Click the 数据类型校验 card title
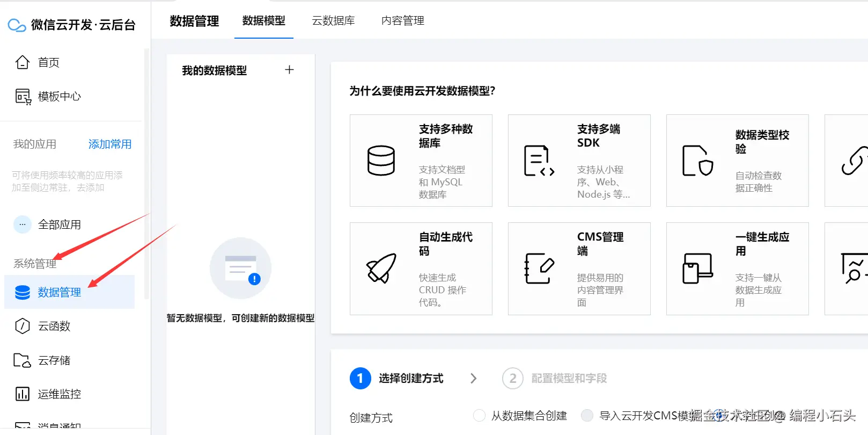Screen dimensions: 868x435 pos(762,142)
